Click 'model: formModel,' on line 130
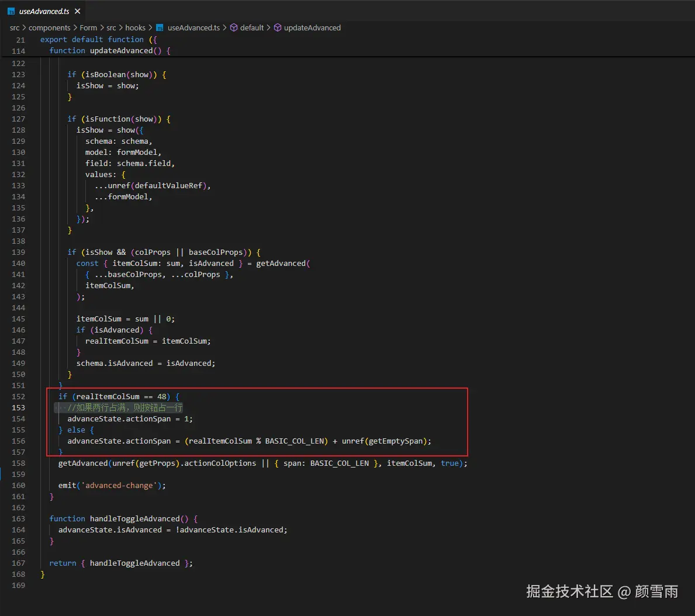The width and height of the screenshot is (695, 616). click(123, 153)
